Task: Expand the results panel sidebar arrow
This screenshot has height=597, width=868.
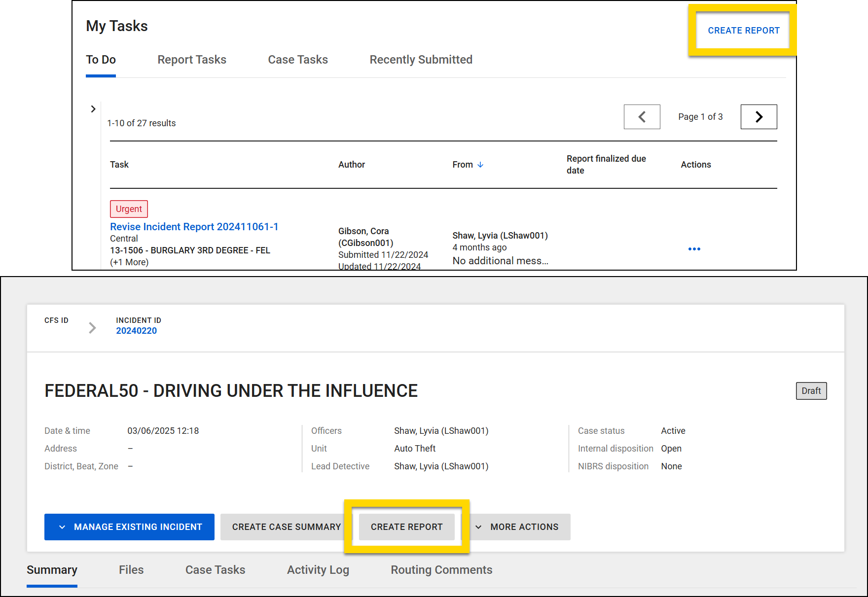Action: pyautogui.click(x=93, y=109)
